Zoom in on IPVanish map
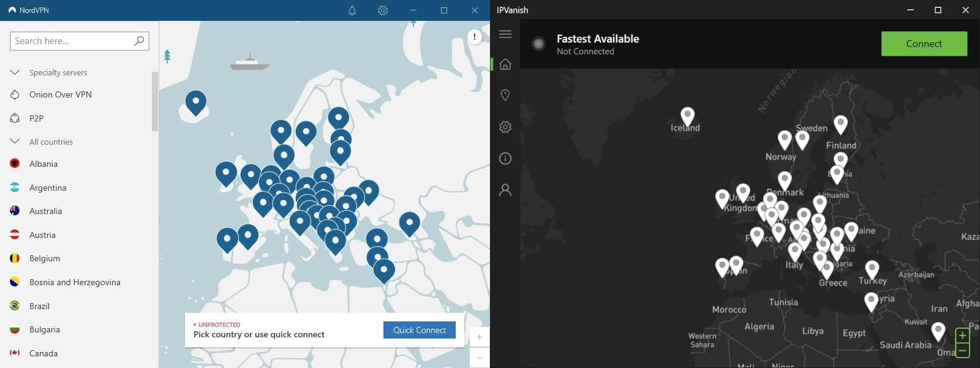This screenshot has width=980, height=368. [x=962, y=335]
